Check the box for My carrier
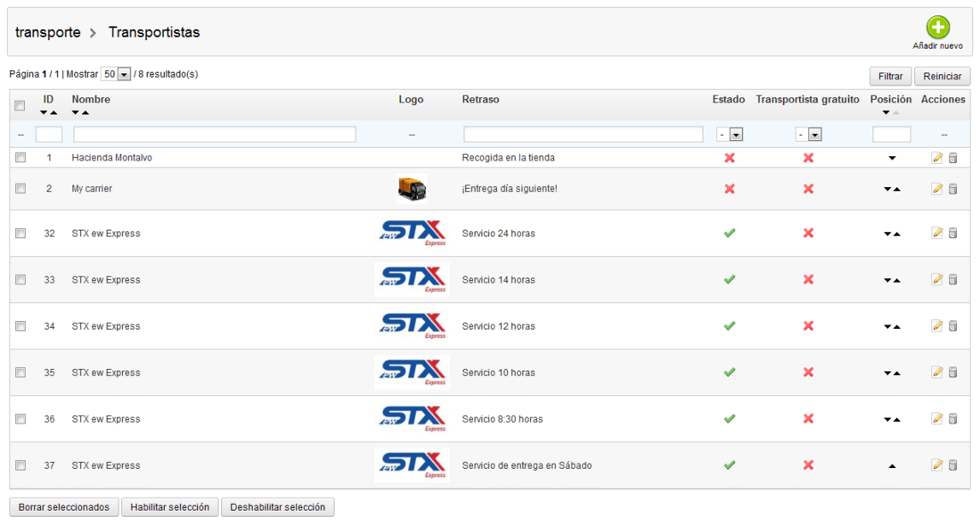This screenshot has height=526, width=980. pos(20,188)
